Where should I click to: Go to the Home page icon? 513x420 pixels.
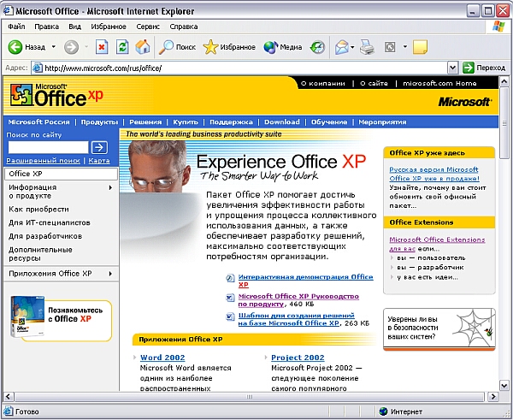[143, 47]
